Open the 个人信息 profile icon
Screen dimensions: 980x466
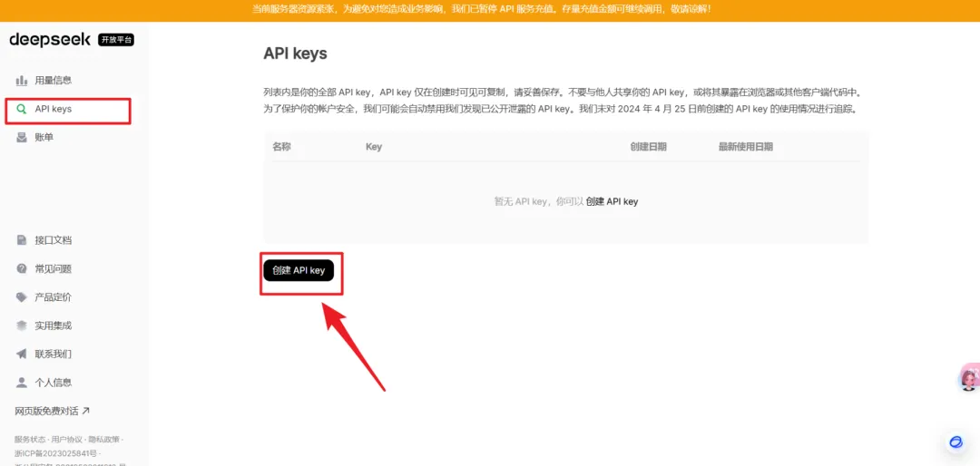point(22,383)
